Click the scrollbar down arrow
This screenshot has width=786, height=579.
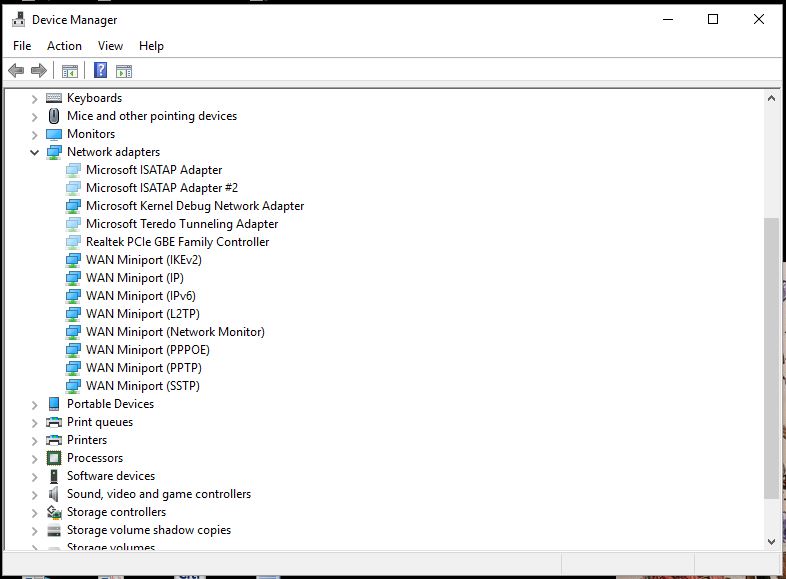tap(771, 541)
